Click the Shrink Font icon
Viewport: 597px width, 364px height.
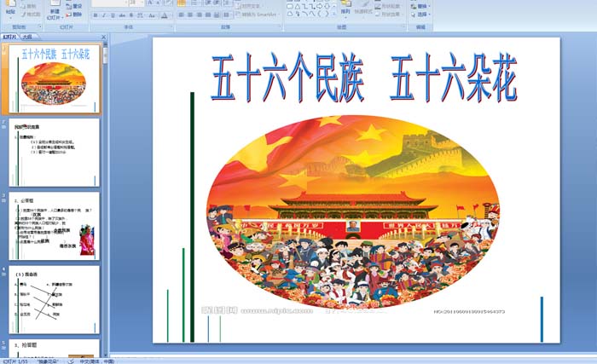158,3
